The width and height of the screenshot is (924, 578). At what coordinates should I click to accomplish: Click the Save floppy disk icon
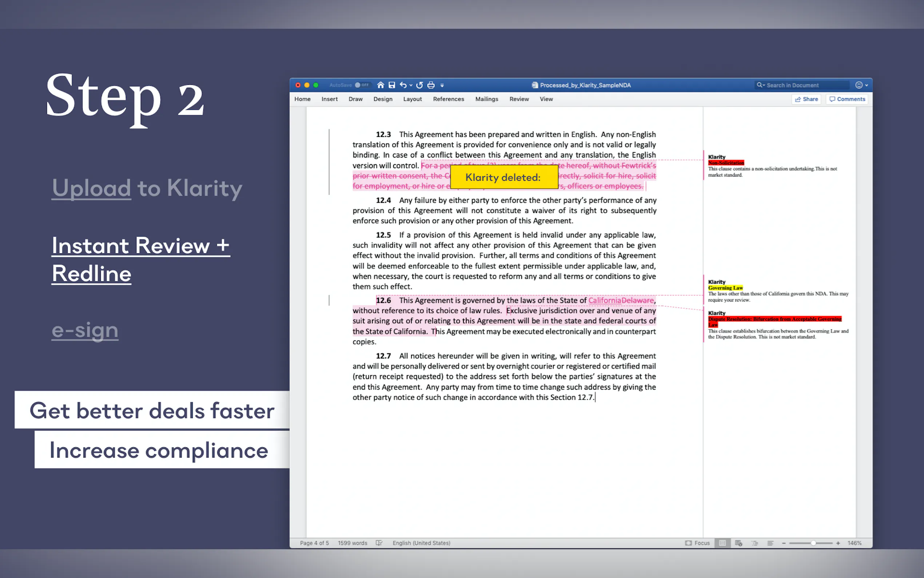coord(391,85)
